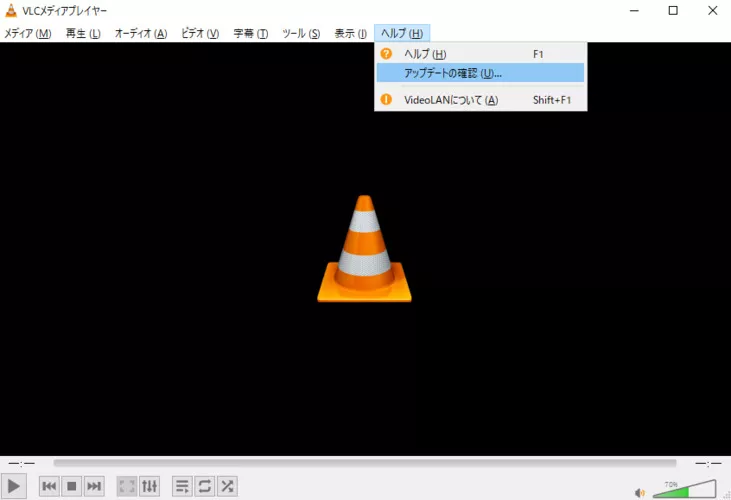Stop playback with the stop button
This screenshot has height=500, width=731.
pos(71,486)
